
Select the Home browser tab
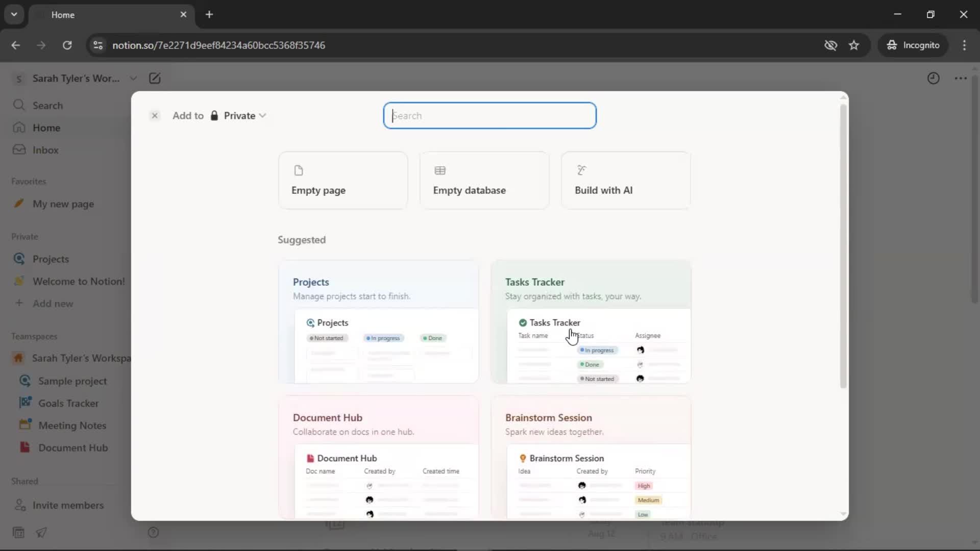click(x=111, y=15)
